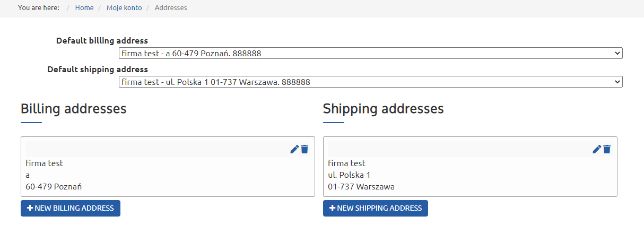Navigate to Moje konto breadcrumb link
This screenshot has width=644, height=242.
[x=124, y=8]
